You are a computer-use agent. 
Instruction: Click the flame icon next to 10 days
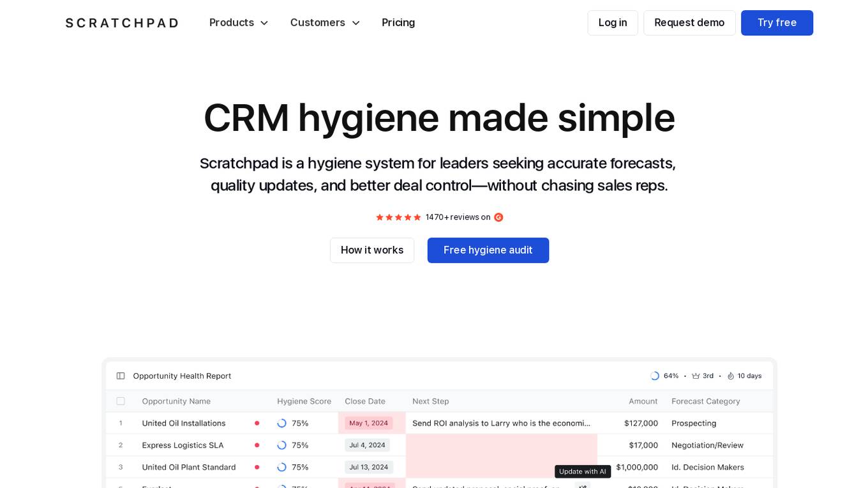(x=731, y=376)
